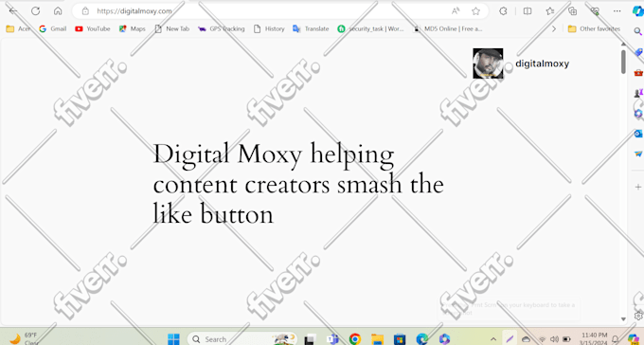Open the notifications bell
The height and width of the screenshot is (345, 644).
click(616, 339)
